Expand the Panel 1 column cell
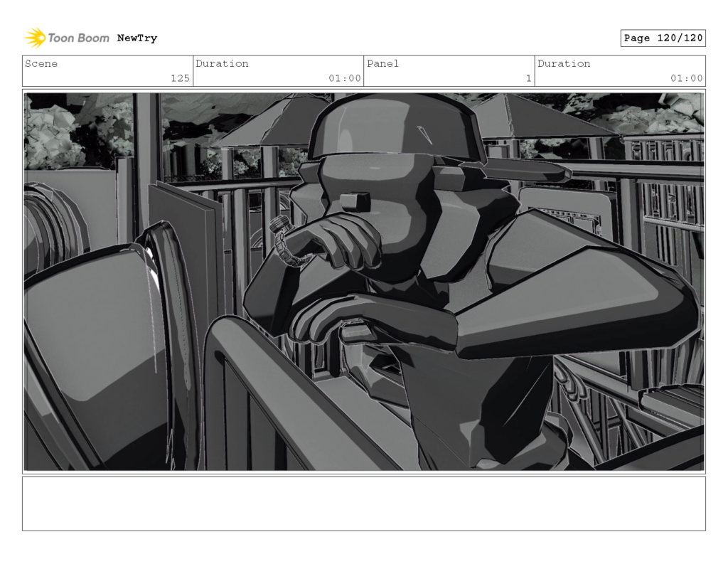Image resolution: width=728 pixels, height=564 pixels. (x=448, y=70)
